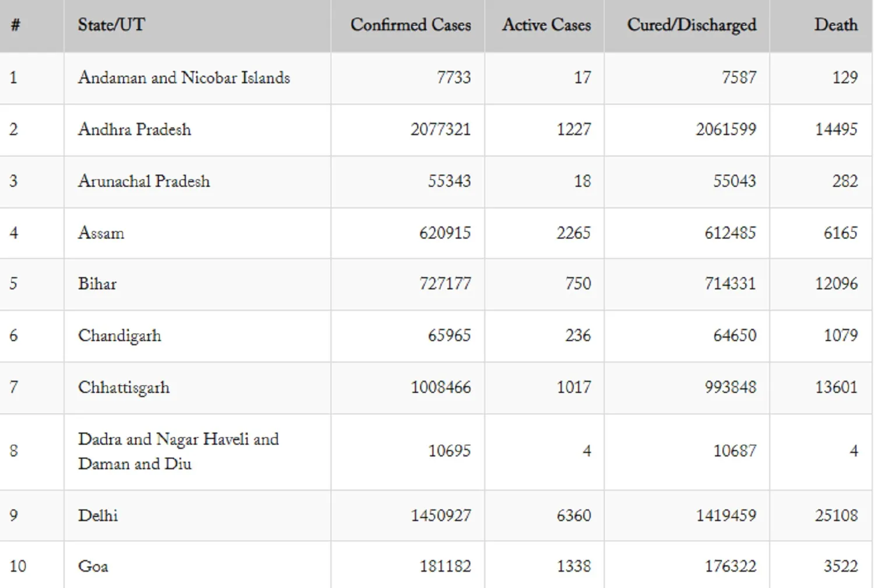The image size is (874, 588).
Task: Click active cases value 6360
Action: coord(574,516)
